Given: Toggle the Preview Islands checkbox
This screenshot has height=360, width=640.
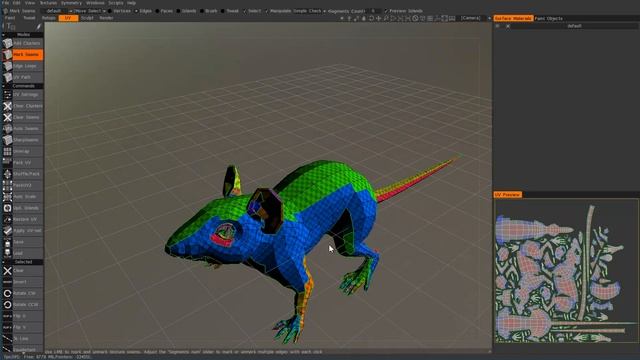Looking at the screenshot, I should (386, 11).
